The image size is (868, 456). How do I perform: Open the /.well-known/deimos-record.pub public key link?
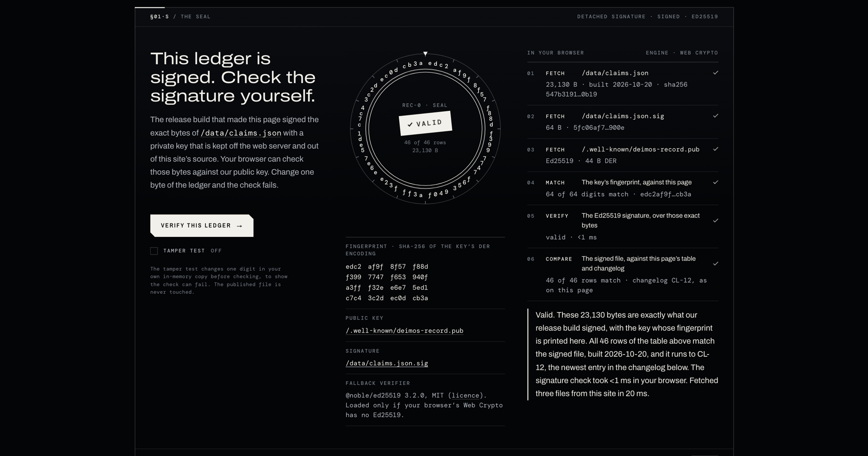click(404, 330)
